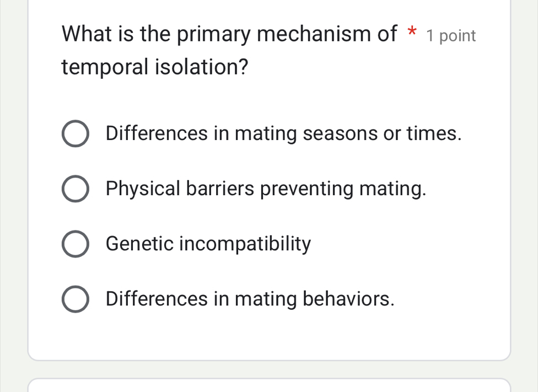Click the red required asterisk
538x392 pixels.
click(411, 33)
